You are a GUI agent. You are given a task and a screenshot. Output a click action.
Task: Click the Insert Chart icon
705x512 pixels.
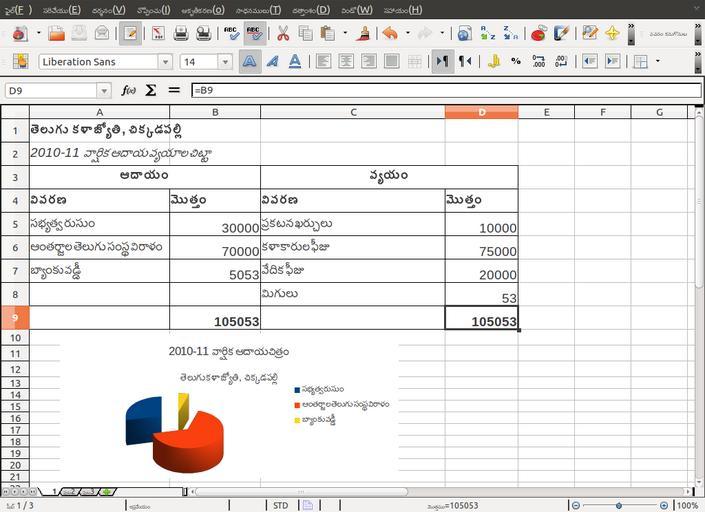click(x=538, y=34)
